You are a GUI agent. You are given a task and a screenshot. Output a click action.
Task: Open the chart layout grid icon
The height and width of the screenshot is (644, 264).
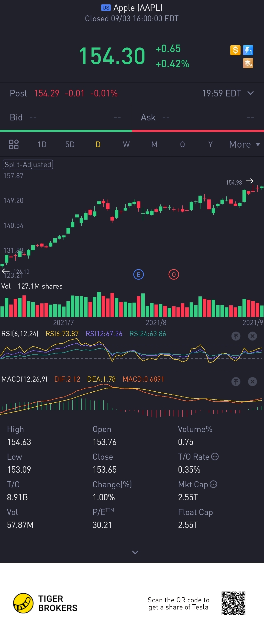pyautogui.click(x=14, y=144)
